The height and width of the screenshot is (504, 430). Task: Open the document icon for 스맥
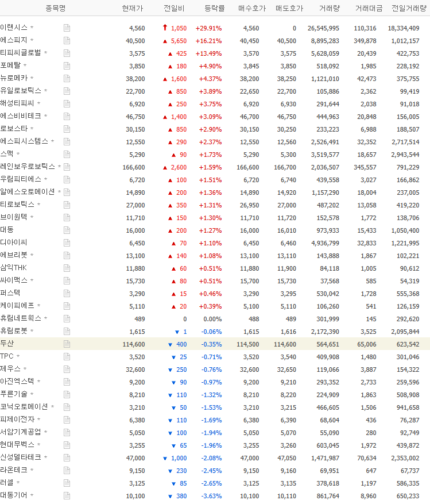tap(67, 154)
